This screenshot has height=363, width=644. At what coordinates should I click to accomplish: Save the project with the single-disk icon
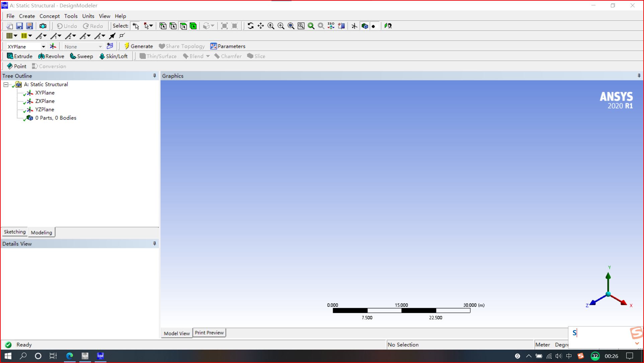[19, 26]
